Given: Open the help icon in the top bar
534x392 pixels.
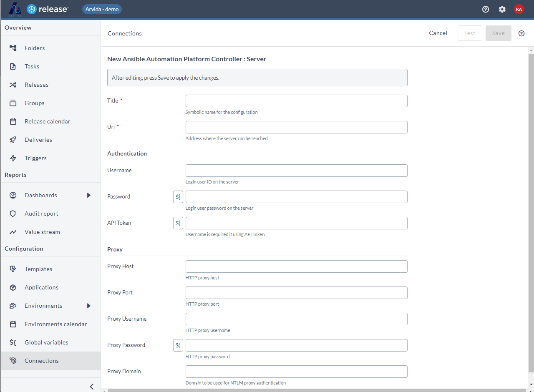Looking at the screenshot, I should (x=485, y=9).
